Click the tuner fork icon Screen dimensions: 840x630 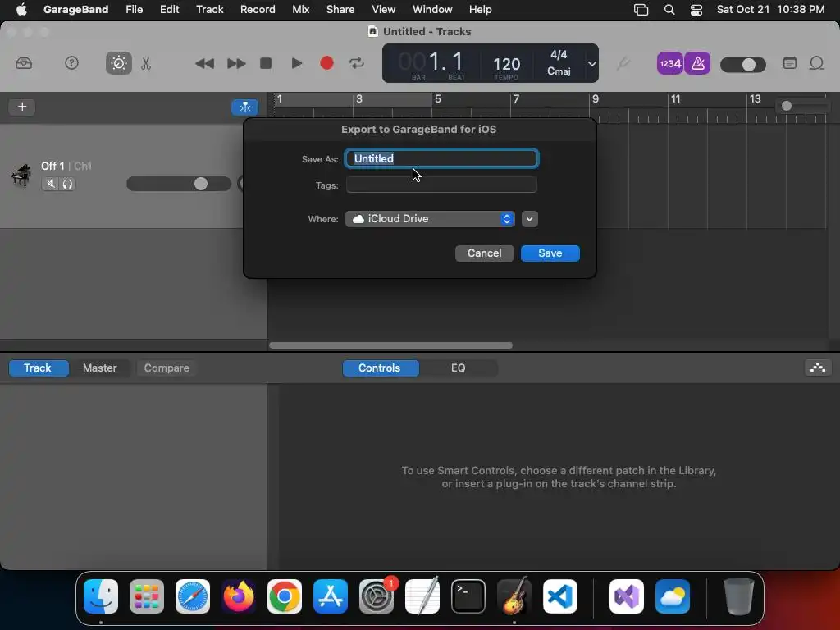pyautogui.click(x=623, y=64)
